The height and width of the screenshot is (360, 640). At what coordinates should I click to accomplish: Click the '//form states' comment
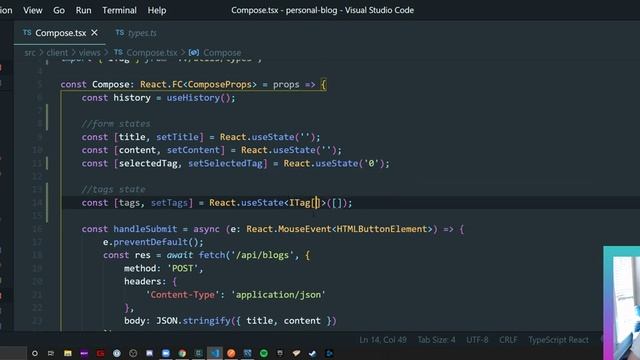pos(116,124)
